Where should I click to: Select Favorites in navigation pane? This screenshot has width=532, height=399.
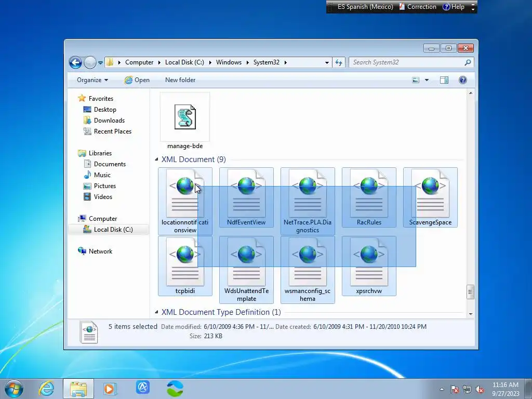click(101, 98)
